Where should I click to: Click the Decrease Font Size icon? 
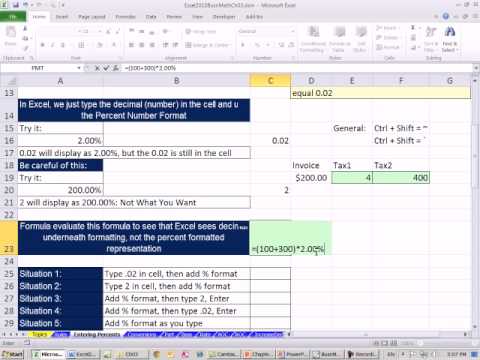coord(117,32)
